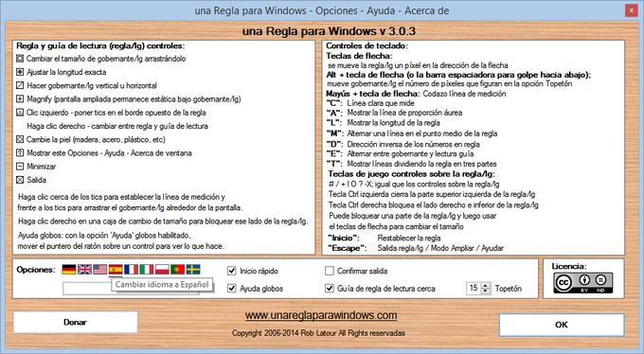This screenshot has width=644, height=354.
Task: Close the options window
Action: [631, 10]
